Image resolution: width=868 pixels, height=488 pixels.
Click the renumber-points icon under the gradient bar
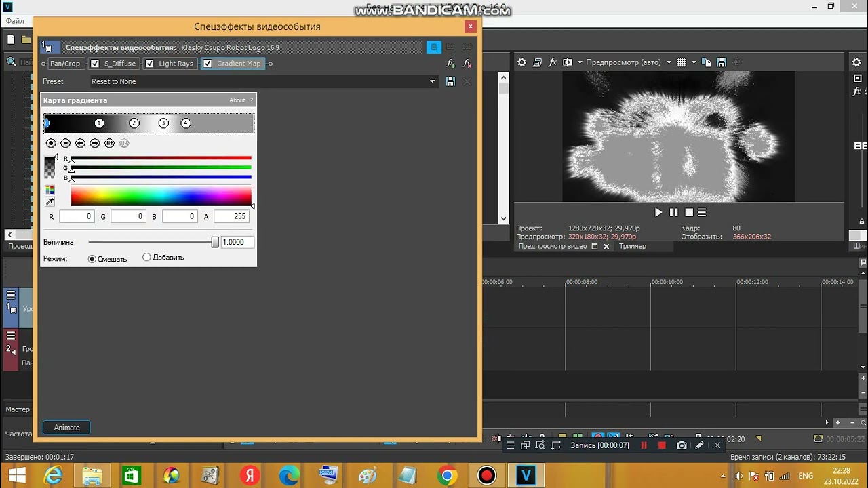click(109, 143)
